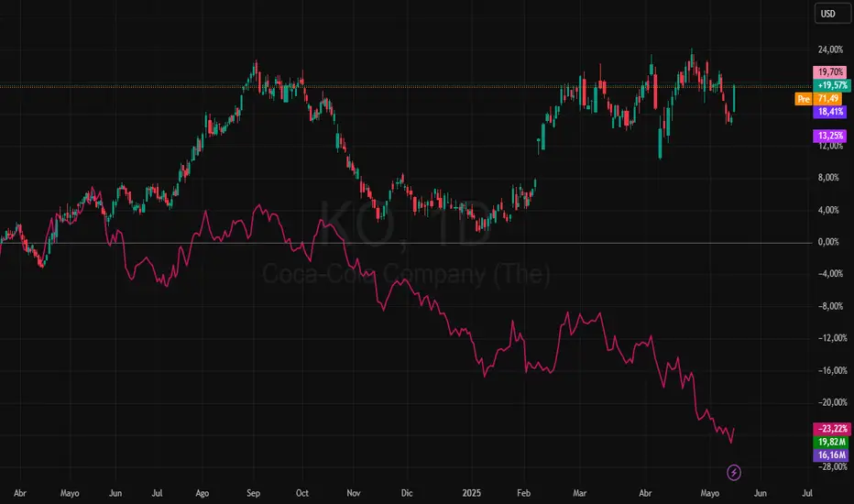Click the Mar month label
This screenshot has height=504, width=854.
[579, 493]
